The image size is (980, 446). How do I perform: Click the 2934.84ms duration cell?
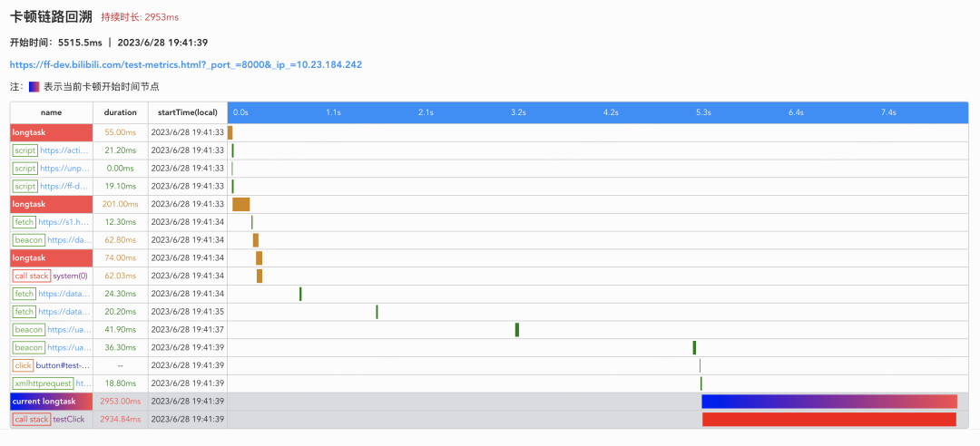121,419
